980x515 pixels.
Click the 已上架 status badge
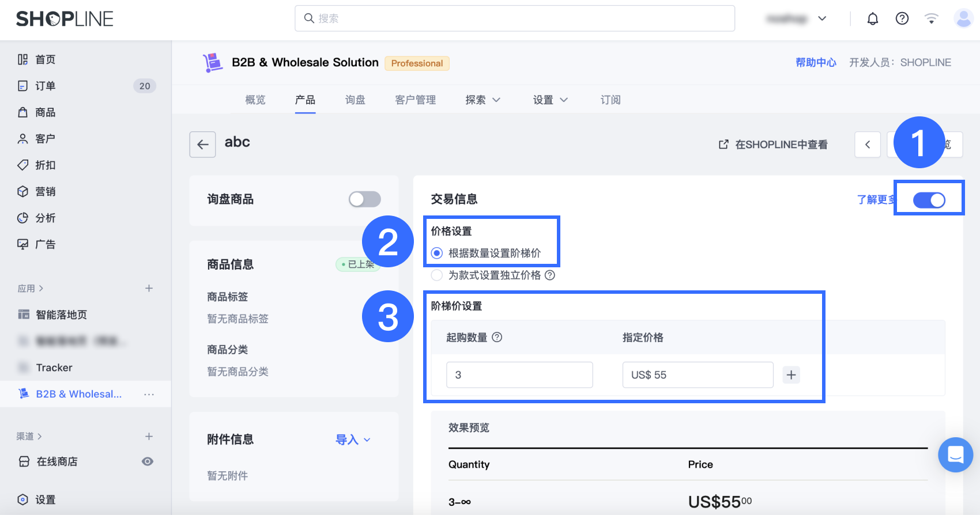(359, 264)
